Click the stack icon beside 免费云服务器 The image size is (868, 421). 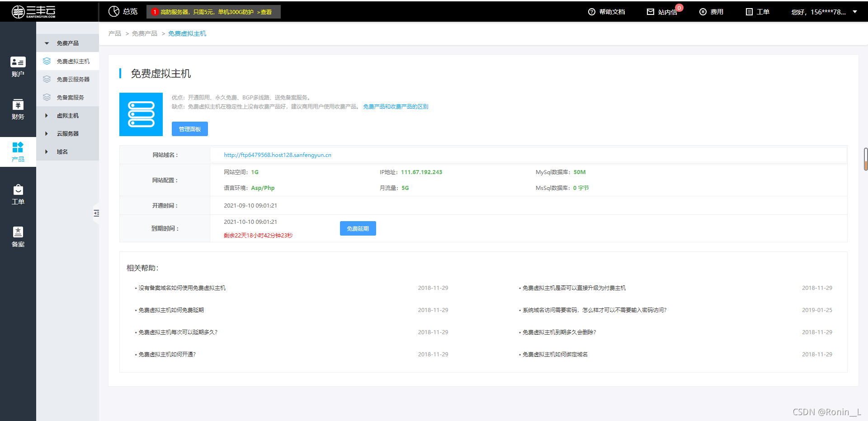coord(47,79)
